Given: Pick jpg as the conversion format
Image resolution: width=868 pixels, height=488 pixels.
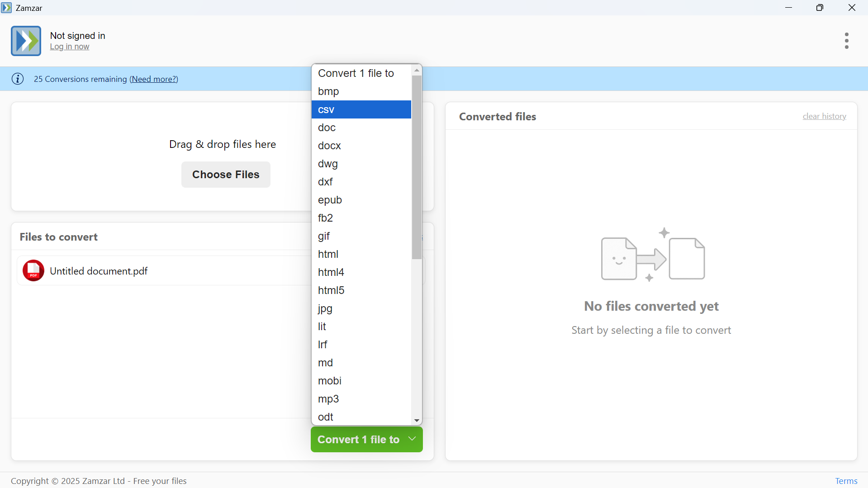Looking at the screenshot, I should 361,308.
